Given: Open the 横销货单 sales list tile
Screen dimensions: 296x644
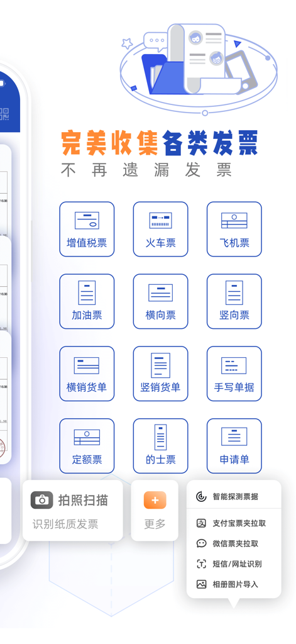Looking at the screenshot, I should [x=87, y=374].
